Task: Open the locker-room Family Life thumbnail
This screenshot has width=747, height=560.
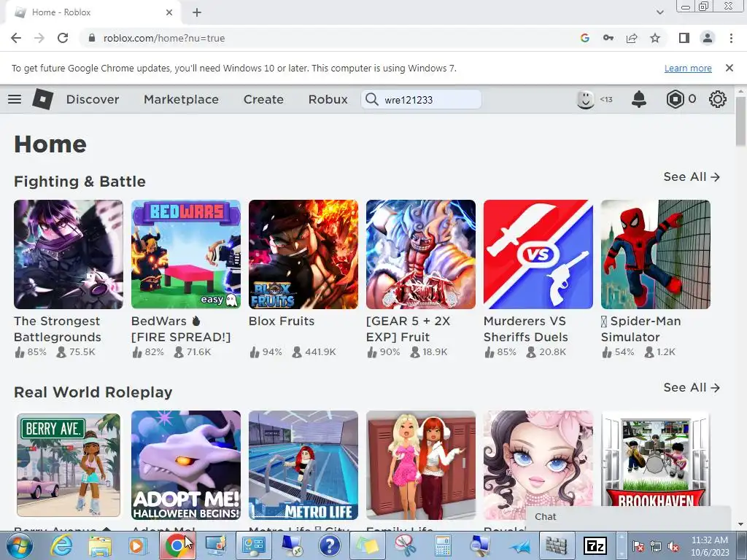Action: 421,465
